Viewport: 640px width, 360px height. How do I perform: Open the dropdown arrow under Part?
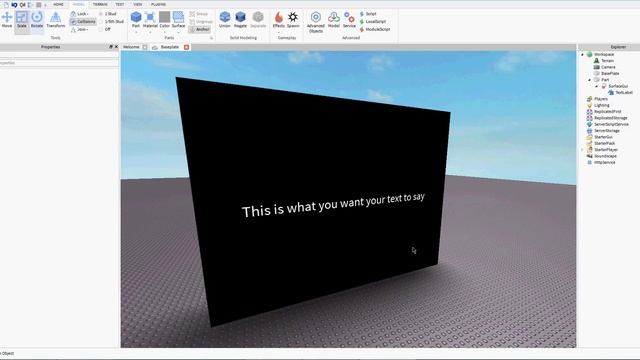point(136,33)
